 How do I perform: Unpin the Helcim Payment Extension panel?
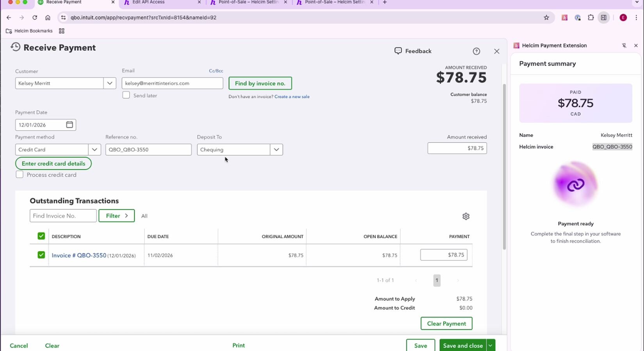[x=624, y=46]
